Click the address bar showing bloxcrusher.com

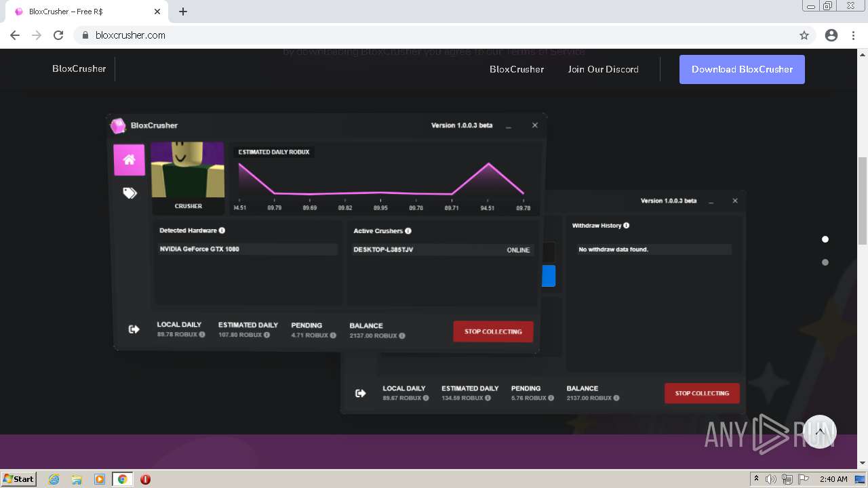(x=434, y=35)
